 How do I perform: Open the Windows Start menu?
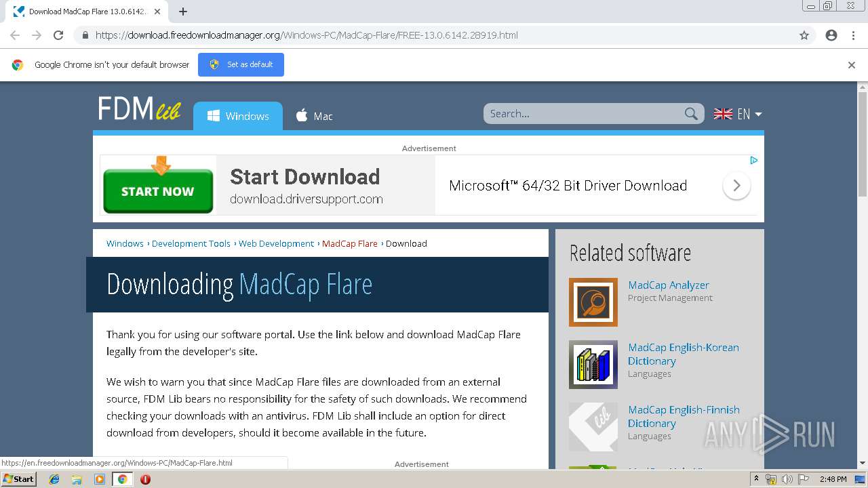[19, 479]
